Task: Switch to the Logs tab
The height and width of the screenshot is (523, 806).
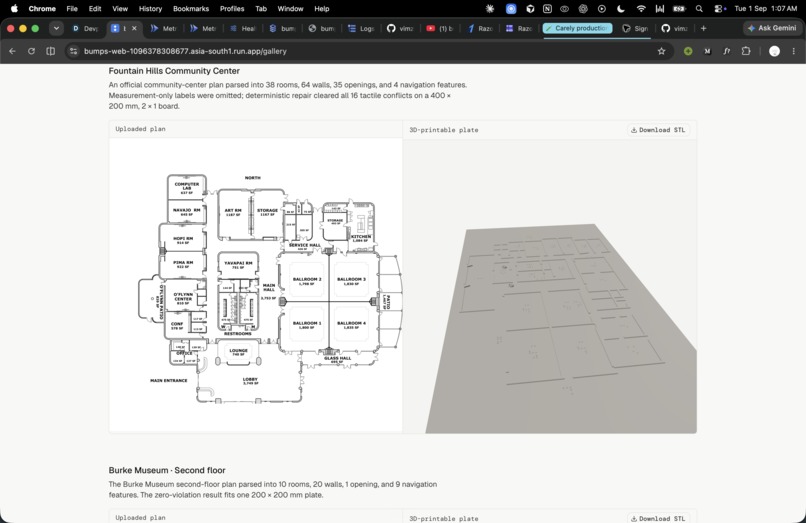Action: pos(361,28)
